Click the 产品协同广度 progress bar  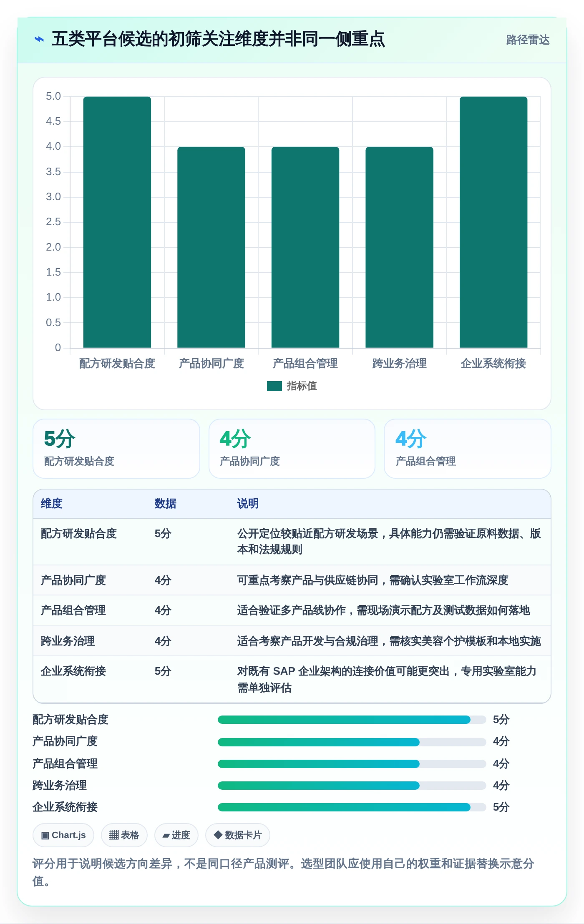352,742
